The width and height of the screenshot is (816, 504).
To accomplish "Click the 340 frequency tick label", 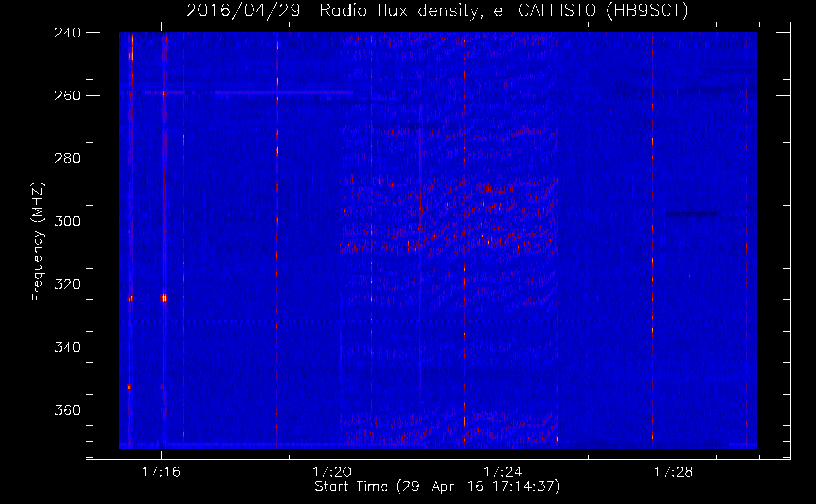I will [x=67, y=348].
